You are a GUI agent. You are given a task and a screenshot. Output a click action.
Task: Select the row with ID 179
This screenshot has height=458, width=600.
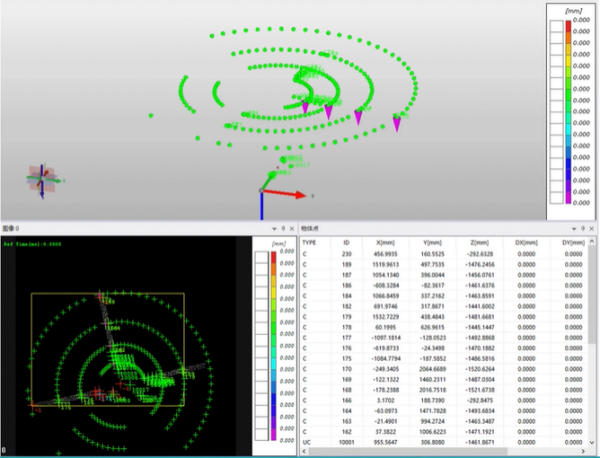point(444,317)
